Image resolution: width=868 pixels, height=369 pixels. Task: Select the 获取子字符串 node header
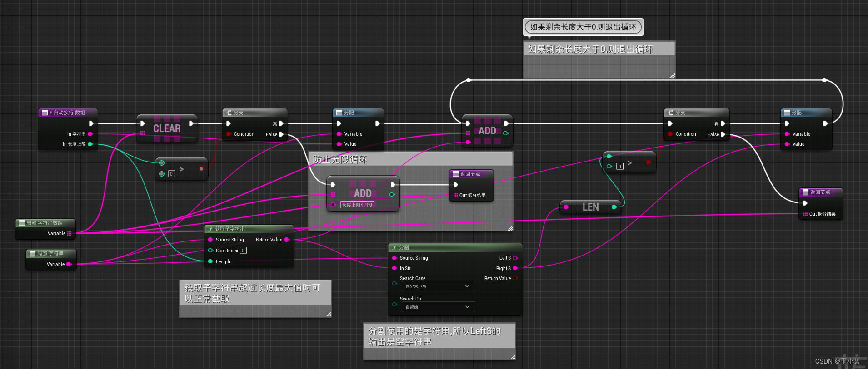coord(249,229)
